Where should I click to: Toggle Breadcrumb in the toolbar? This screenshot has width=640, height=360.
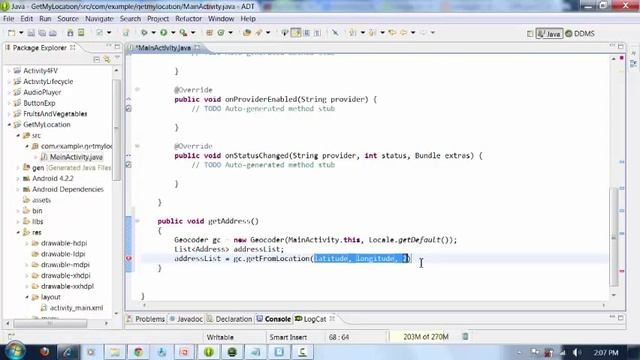coord(285,33)
